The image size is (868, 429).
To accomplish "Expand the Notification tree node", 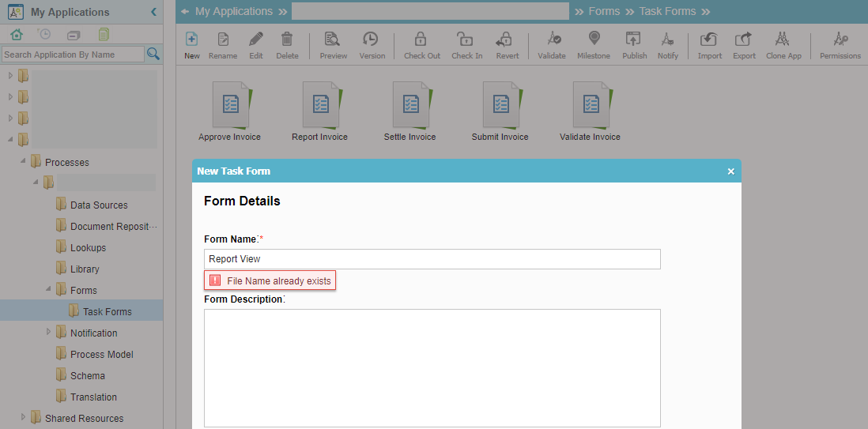I will (49, 333).
